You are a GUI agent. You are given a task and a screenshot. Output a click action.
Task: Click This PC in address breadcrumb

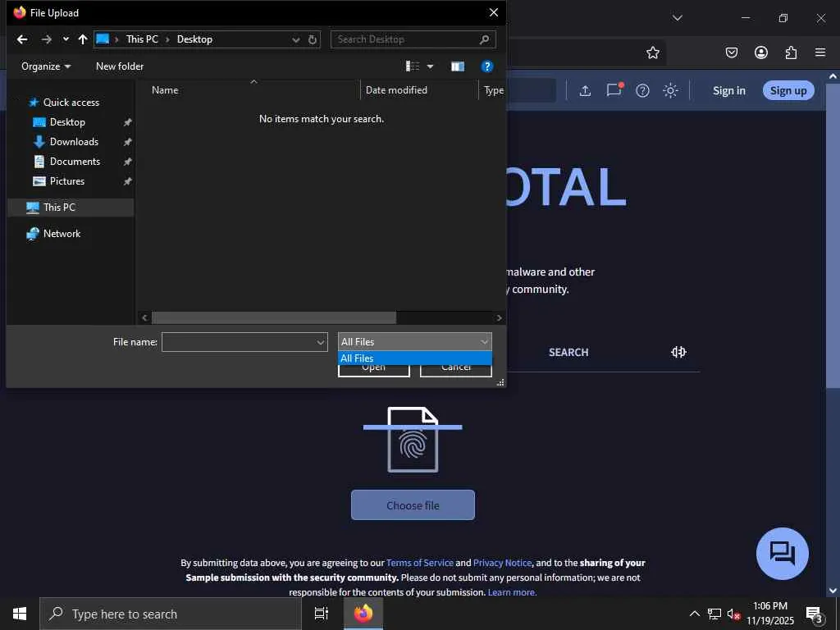point(142,39)
